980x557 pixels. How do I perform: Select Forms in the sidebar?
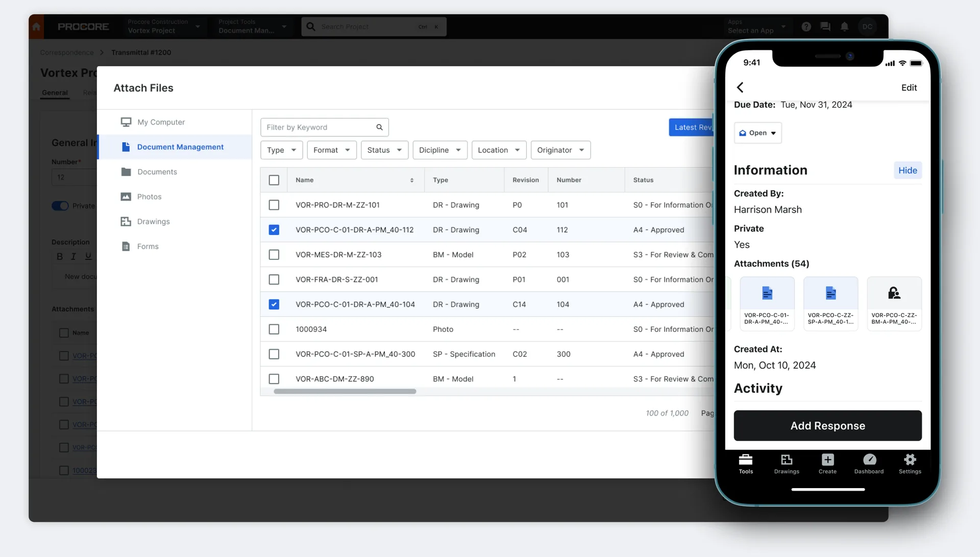pos(175,246)
